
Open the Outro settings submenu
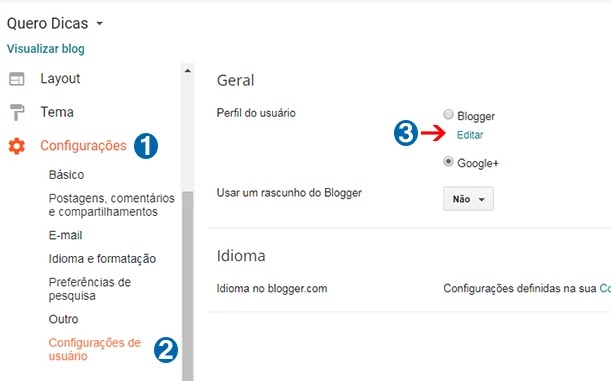click(x=64, y=319)
